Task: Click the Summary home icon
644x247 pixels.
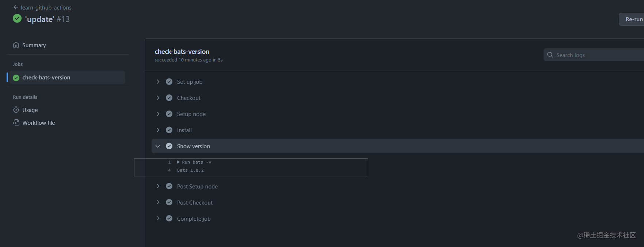Action: 16,45
